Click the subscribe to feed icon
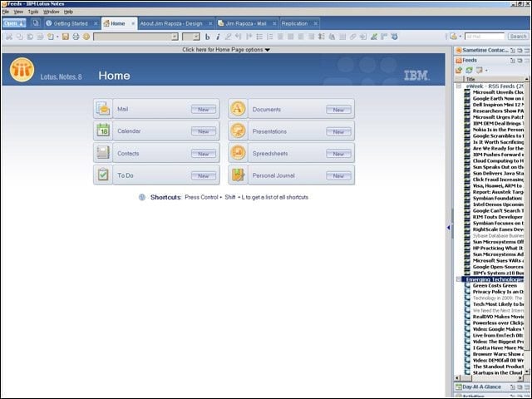The height and width of the screenshot is (399, 532). click(x=459, y=70)
